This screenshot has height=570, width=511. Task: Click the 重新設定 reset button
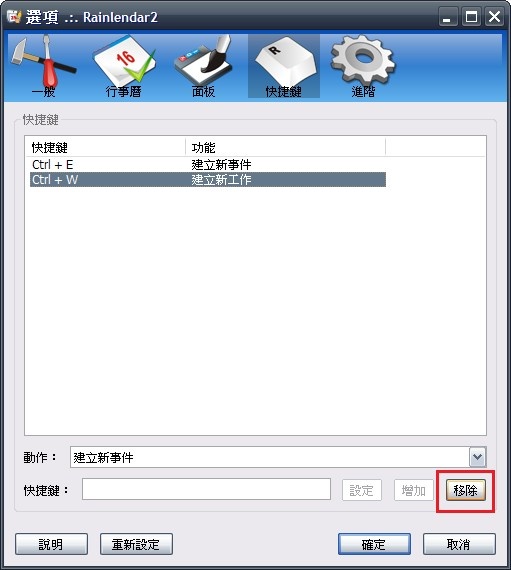tap(136, 544)
